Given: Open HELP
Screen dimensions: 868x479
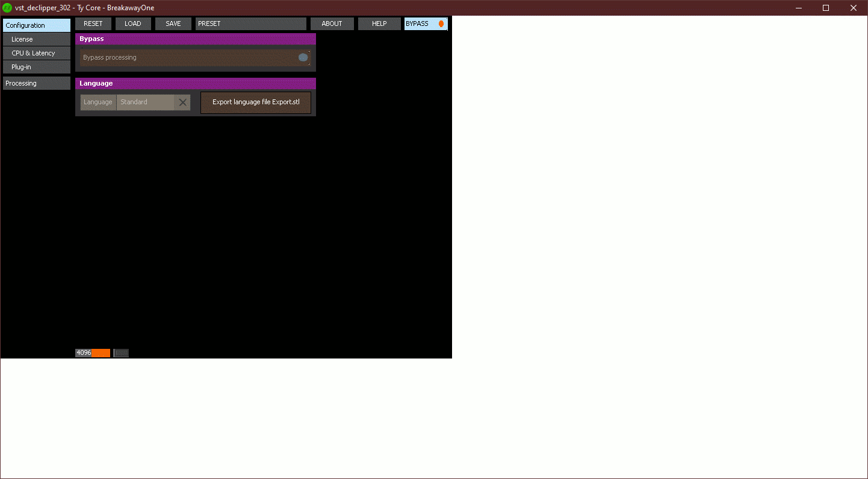Looking at the screenshot, I should point(379,23).
